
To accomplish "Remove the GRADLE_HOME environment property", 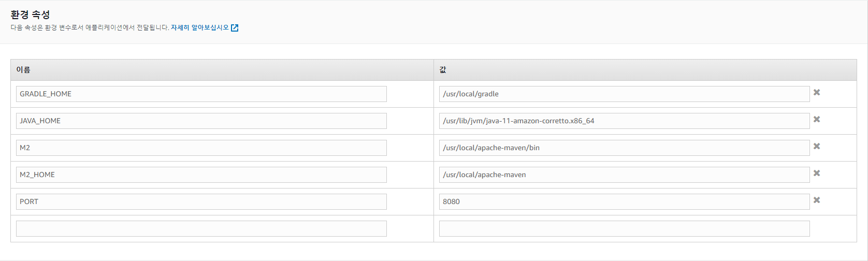I will point(816,93).
